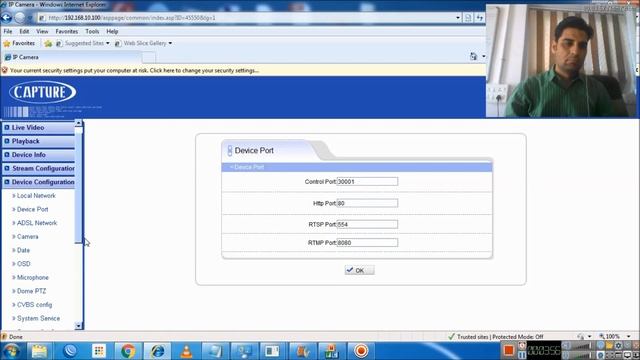Screen dimensions: 640x360
Task: Open Camera settings in sidebar
Action: point(27,237)
